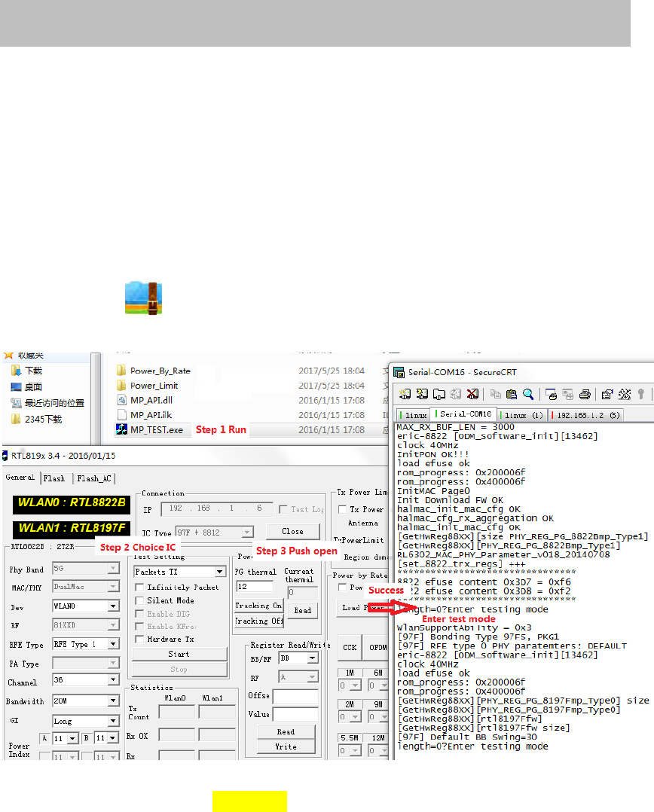
Task: Click the Value register input field
Action: [x=295, y=715]
